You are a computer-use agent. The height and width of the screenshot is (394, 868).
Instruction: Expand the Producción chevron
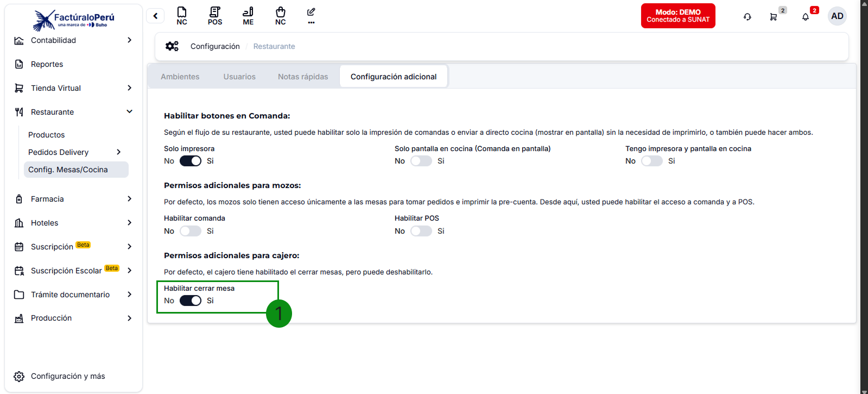pos(129,318)
